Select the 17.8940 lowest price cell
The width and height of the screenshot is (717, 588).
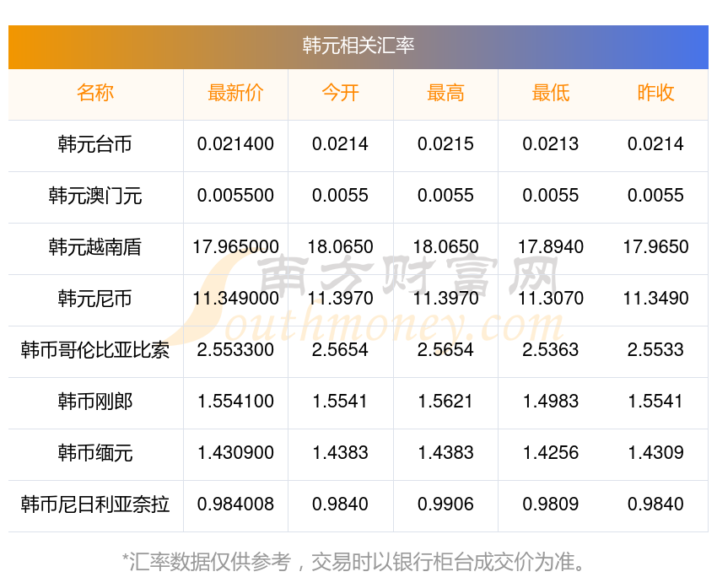(551, 247)
